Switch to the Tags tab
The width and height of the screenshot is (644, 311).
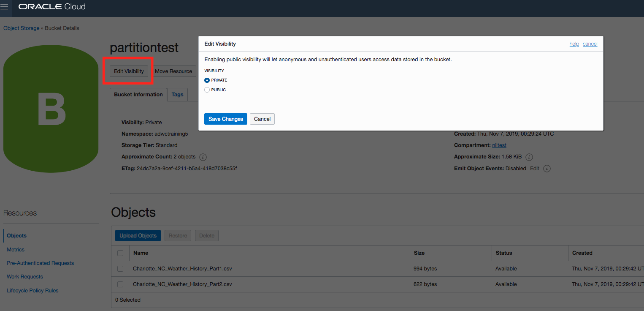[x=177, y=95]
